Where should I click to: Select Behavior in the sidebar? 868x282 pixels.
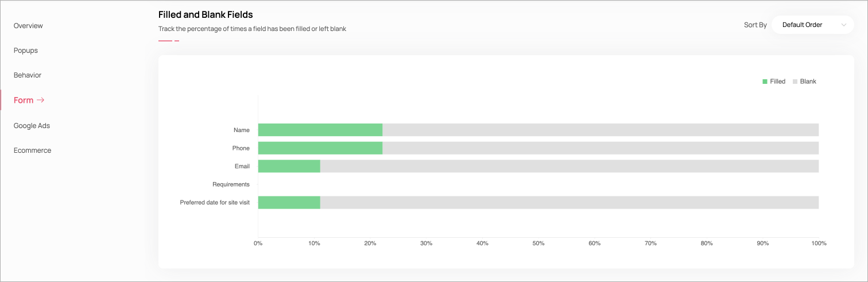(28, 75)
